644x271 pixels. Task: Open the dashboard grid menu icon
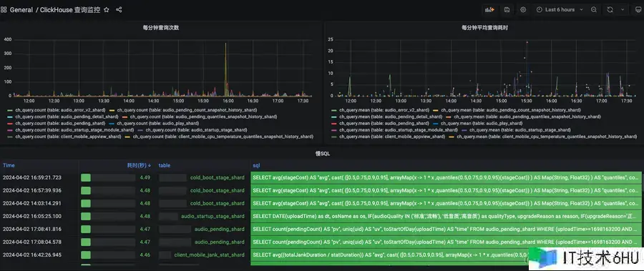coord(4,10)
